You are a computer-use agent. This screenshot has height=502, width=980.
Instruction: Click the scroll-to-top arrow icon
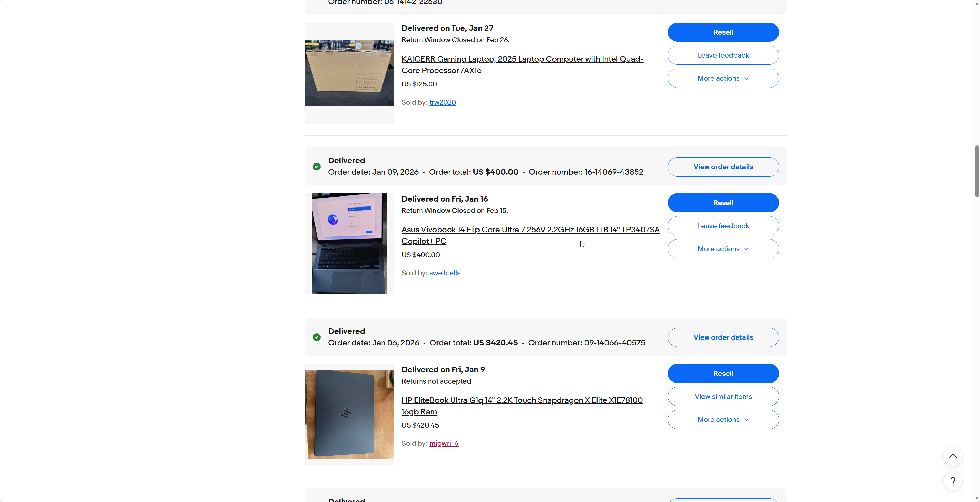pos(953,456)
